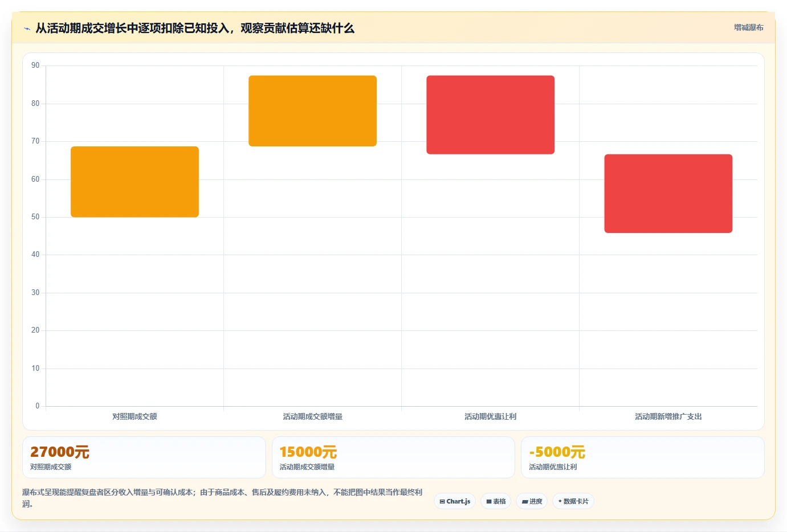Screen dimensions: 787x532
Task: Select the orange 活动期成交额增量 bar
Action: pyautogui.click(x=312, y=111)
